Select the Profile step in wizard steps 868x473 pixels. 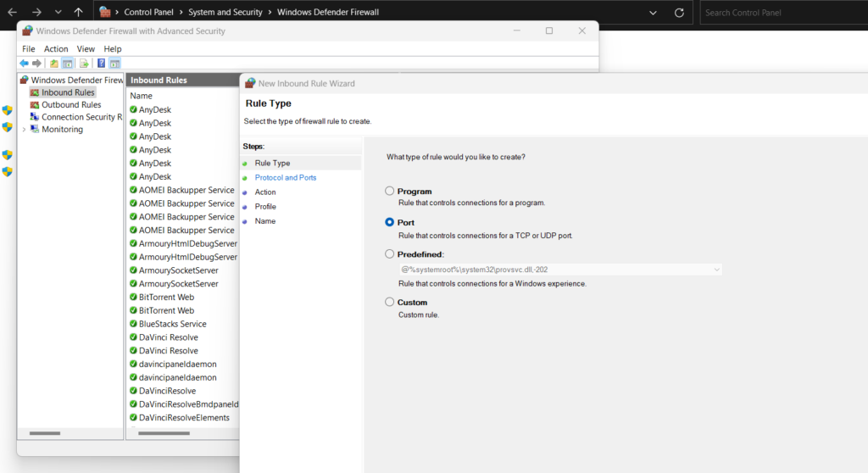click(265, 206)
